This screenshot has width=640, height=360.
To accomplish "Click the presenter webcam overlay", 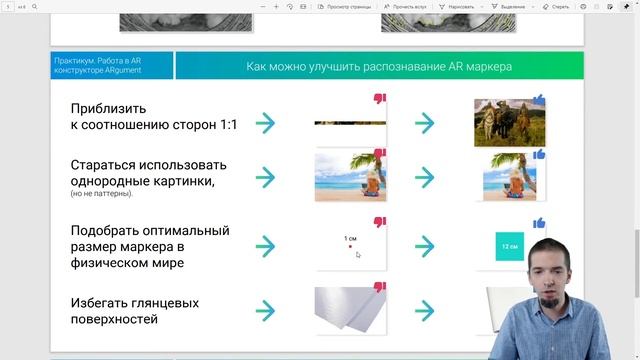I will [x=549, y=299].
